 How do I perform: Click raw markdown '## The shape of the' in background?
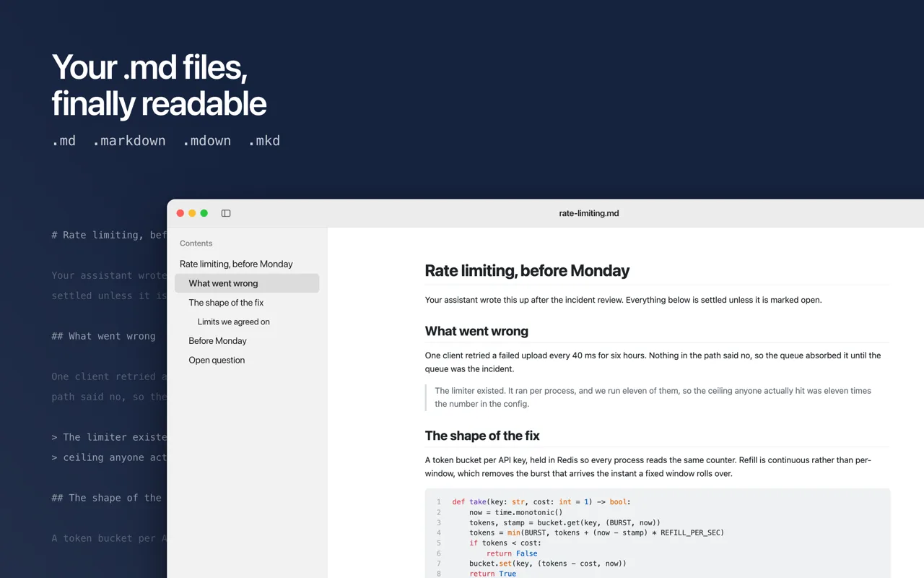pyautogui.click(x=107, y=498)
